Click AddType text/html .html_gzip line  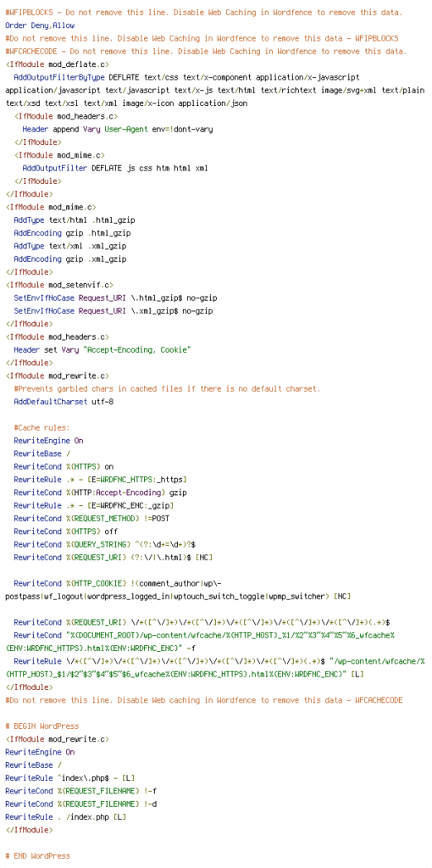75,220
